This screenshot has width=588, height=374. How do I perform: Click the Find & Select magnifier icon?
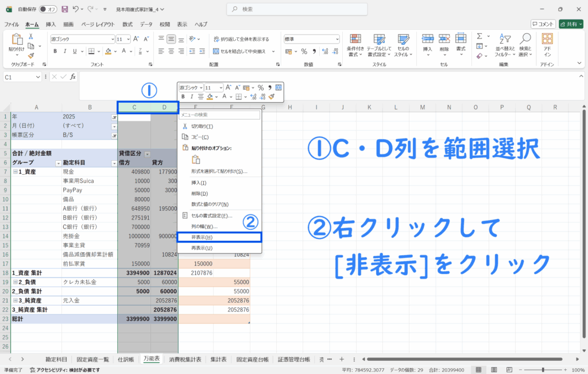coord(525,39)
